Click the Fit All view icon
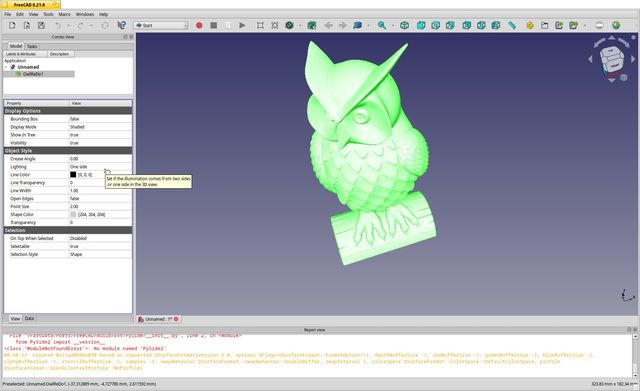This screenshot has width=640, height=391. tap(260, 25)
